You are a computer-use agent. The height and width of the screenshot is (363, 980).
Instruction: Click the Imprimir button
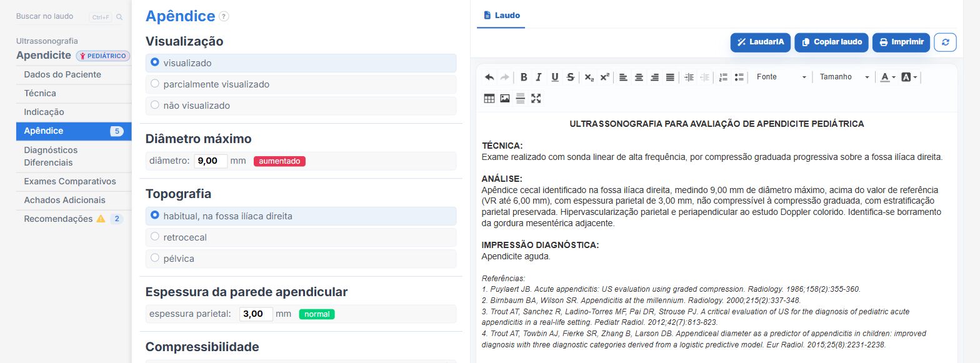[x=901, y=42]
